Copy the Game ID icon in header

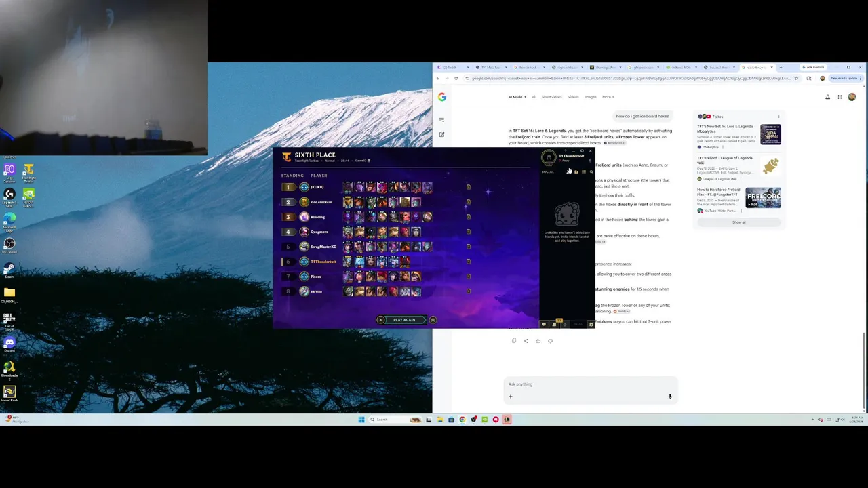click(368, 161)
